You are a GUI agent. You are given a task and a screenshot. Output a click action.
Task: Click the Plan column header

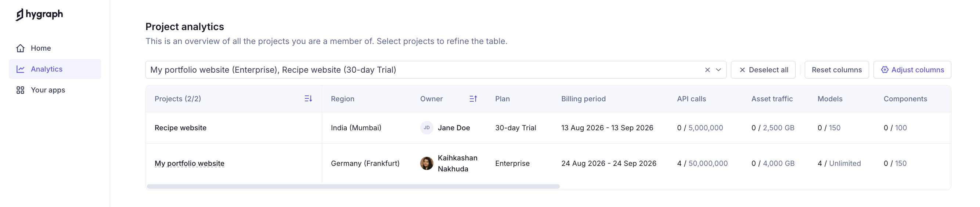tap(502, 99)
